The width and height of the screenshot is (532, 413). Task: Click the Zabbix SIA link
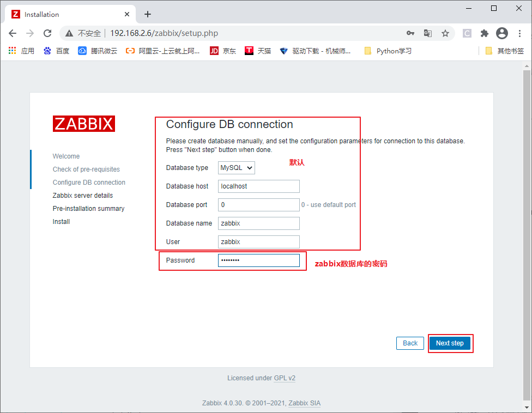click(x=304, y=403)
